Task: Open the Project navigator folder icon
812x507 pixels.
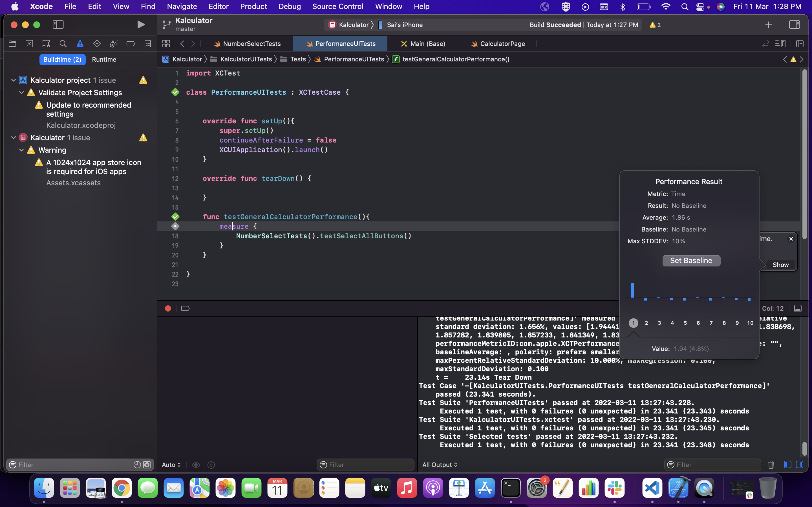Action: pos(12,44)
